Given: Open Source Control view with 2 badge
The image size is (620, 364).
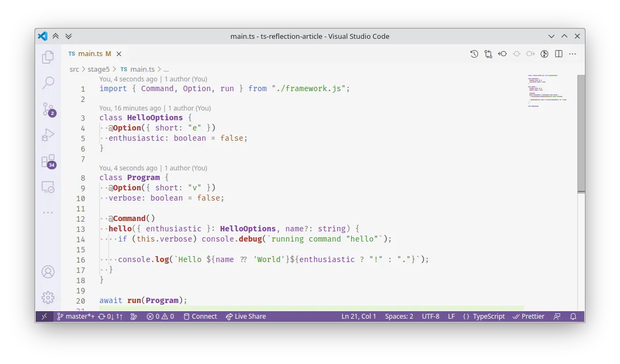Looking at the screenshot, I should 49,109.
